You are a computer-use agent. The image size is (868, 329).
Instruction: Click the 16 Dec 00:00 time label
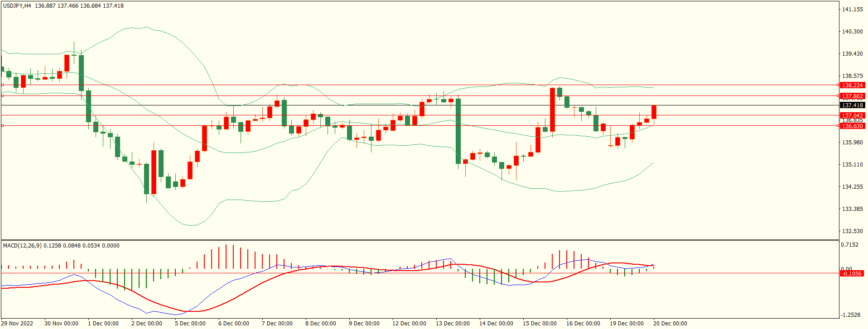click(583, 324)
